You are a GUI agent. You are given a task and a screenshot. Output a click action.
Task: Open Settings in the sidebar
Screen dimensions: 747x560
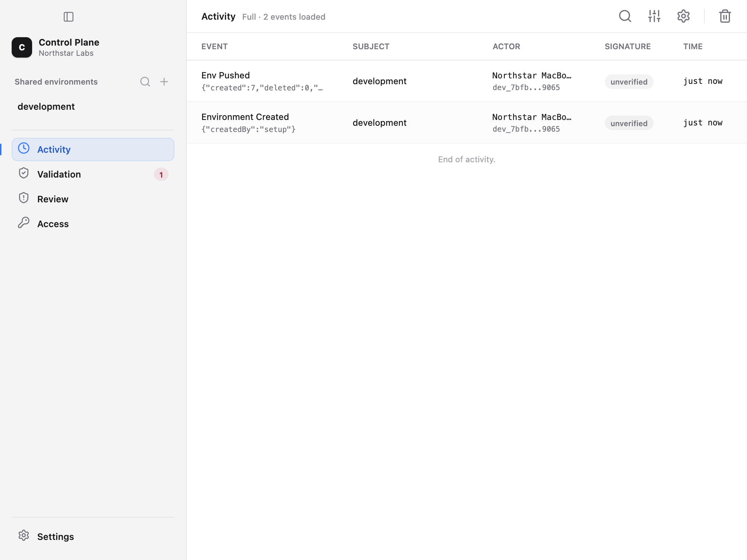tap(93, 537)
